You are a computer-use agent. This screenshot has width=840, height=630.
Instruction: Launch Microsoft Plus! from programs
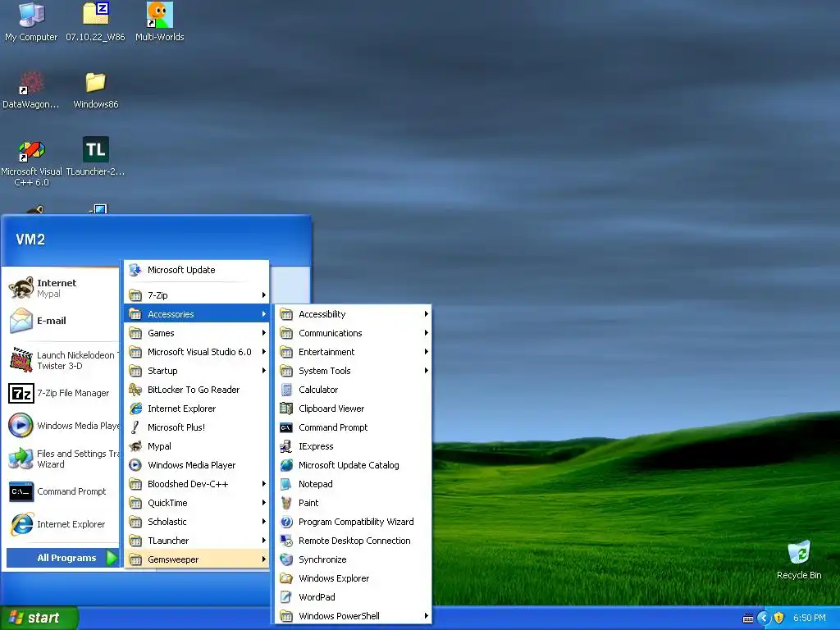click(197, 427)
